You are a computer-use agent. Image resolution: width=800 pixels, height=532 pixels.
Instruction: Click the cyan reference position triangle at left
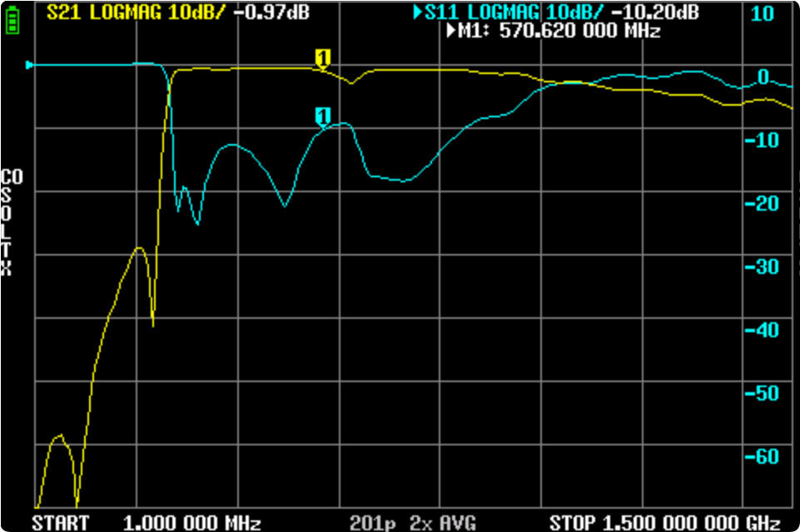pyautogui.click(x=30, y=65)
